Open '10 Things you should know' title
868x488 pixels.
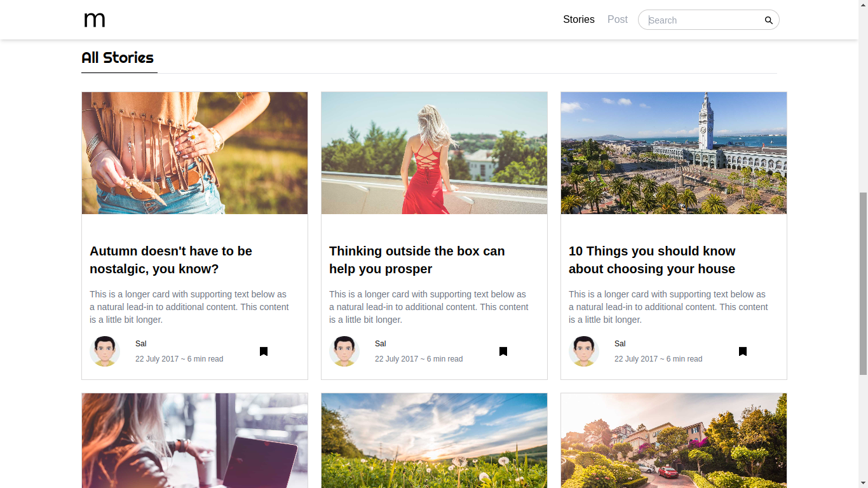click(x=652, y=260)
